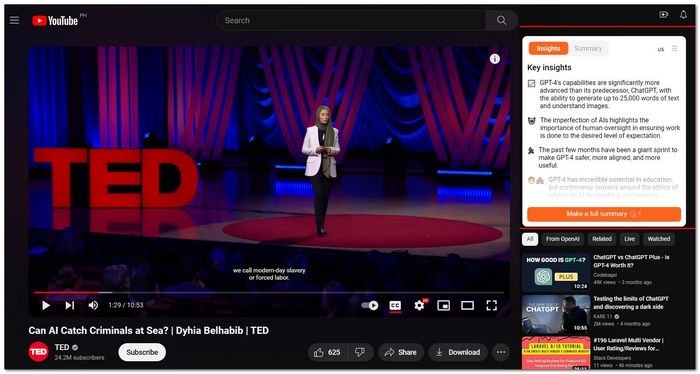Open the US language selector
Screen dimensions: 700x374
click(661, 50)
